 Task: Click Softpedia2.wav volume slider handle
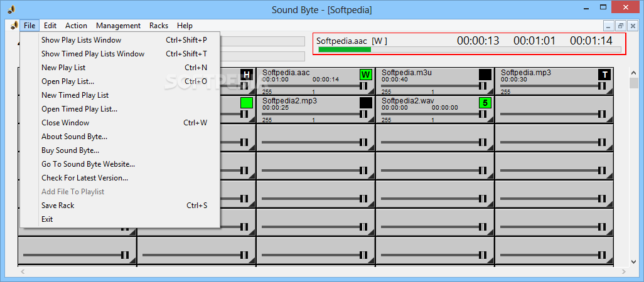tap(483, 114)
